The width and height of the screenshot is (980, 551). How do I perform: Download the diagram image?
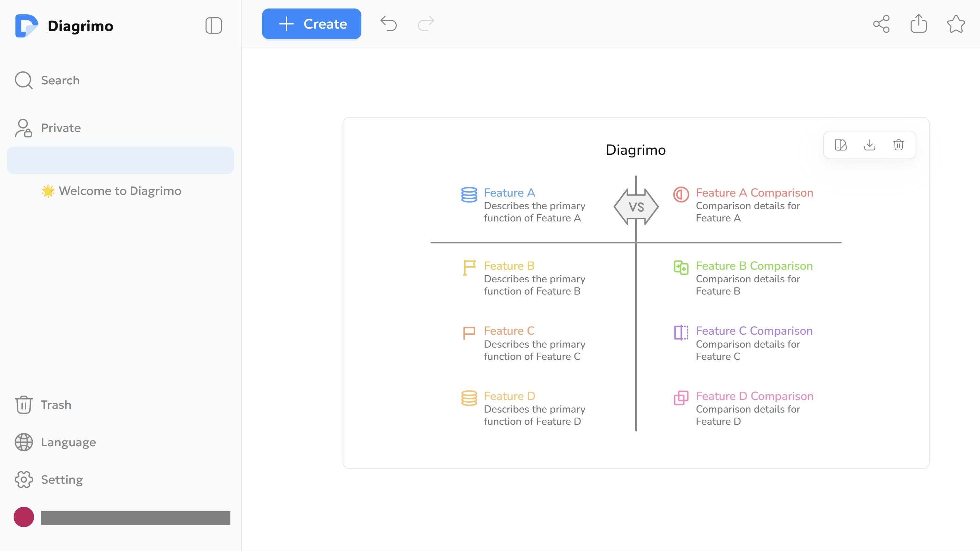click(870, 145)
